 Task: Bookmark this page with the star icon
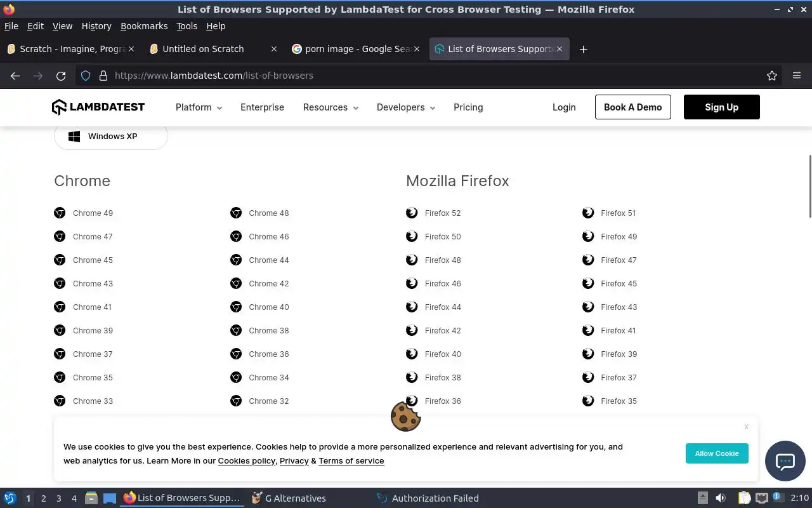click(x=772, y=76)
